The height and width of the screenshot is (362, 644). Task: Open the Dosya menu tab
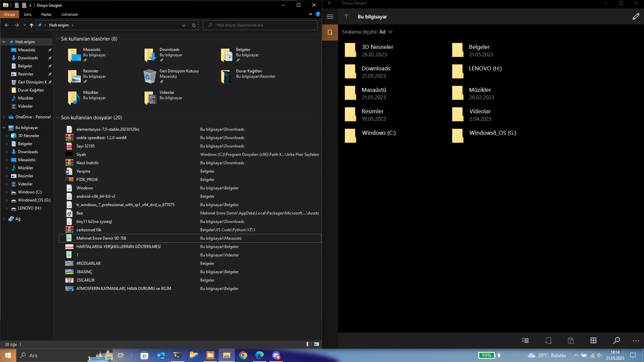tap(9, 14)
